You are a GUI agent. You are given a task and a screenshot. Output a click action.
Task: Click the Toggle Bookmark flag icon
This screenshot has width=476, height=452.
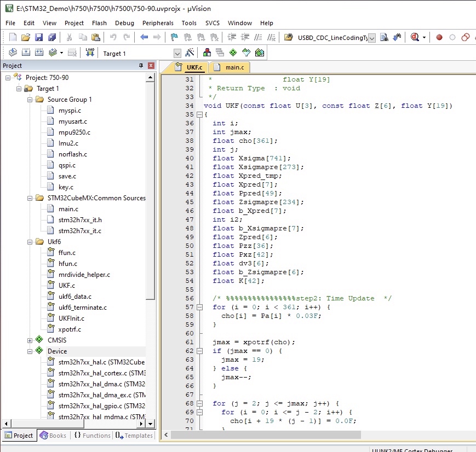[174, 37]
